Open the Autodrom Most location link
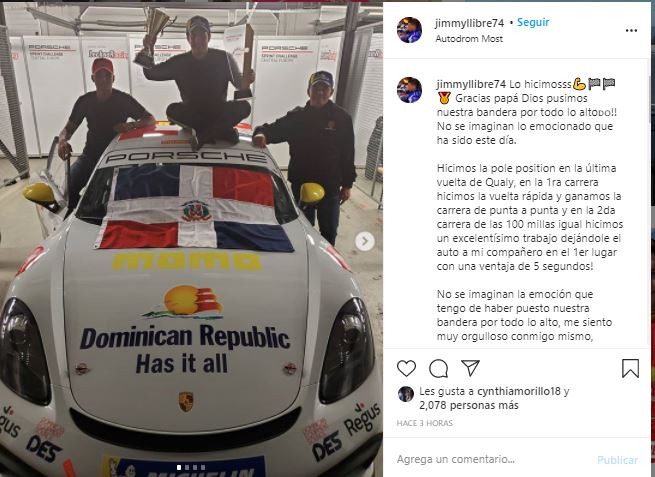The height and width of the screenshot is (477, 655). tap(469, 39)
